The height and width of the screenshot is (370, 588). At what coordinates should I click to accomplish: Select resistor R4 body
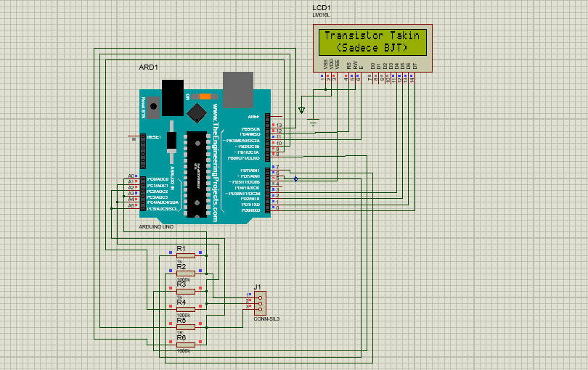[186, 309]
